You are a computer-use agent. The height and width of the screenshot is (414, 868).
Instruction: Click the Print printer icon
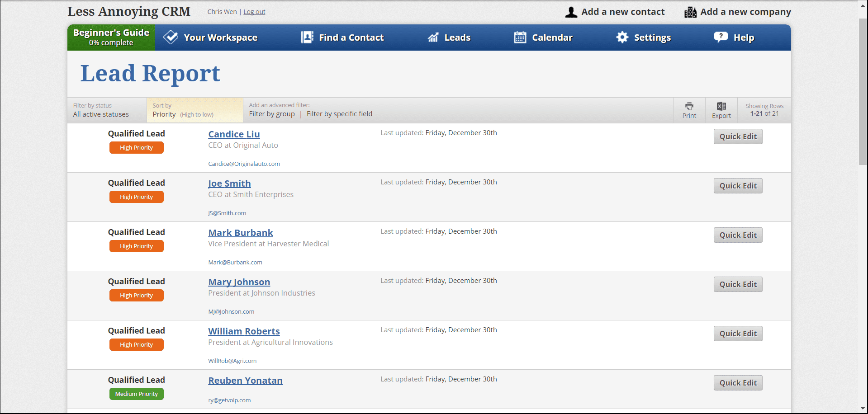click(x=689, y=106)
